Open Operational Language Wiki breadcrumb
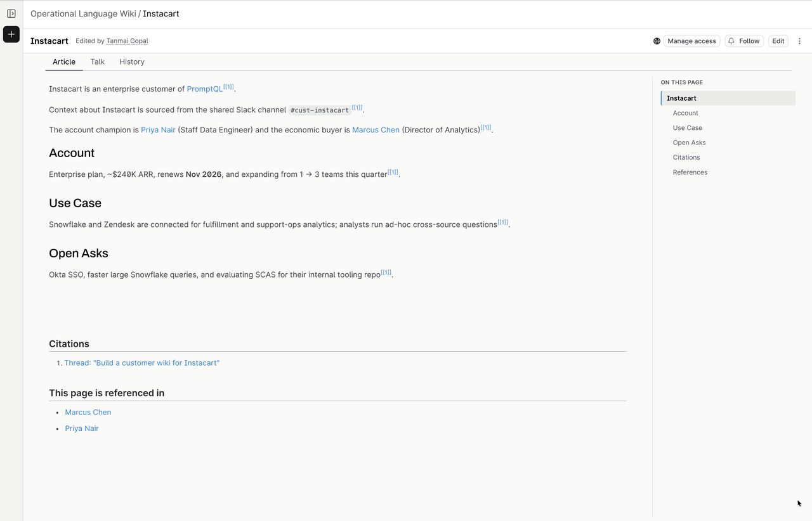 click(83, 13)
